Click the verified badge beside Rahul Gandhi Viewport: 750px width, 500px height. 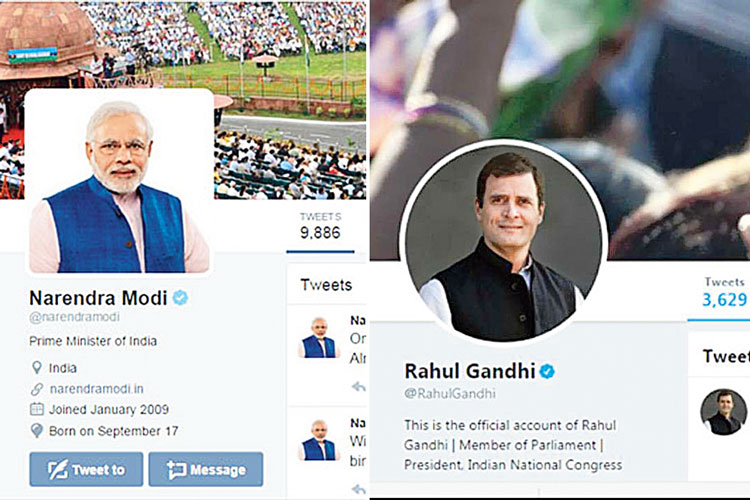(547, 371)
